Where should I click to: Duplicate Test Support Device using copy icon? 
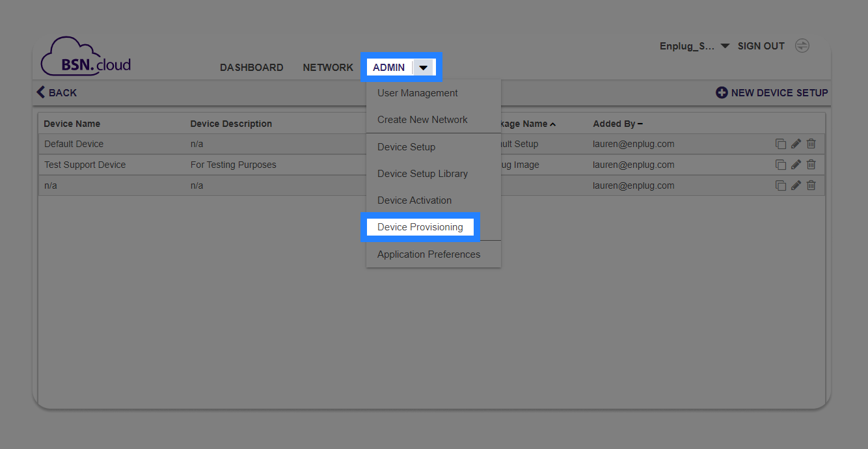pos(781,165)
